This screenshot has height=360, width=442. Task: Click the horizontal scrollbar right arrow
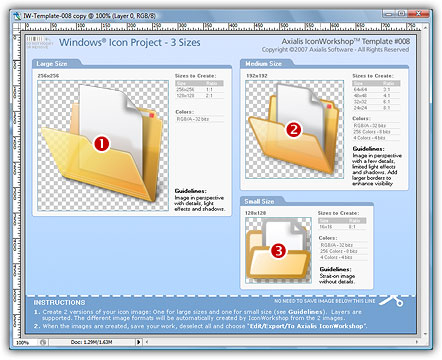pyautogui.click(x=417, y=342)
